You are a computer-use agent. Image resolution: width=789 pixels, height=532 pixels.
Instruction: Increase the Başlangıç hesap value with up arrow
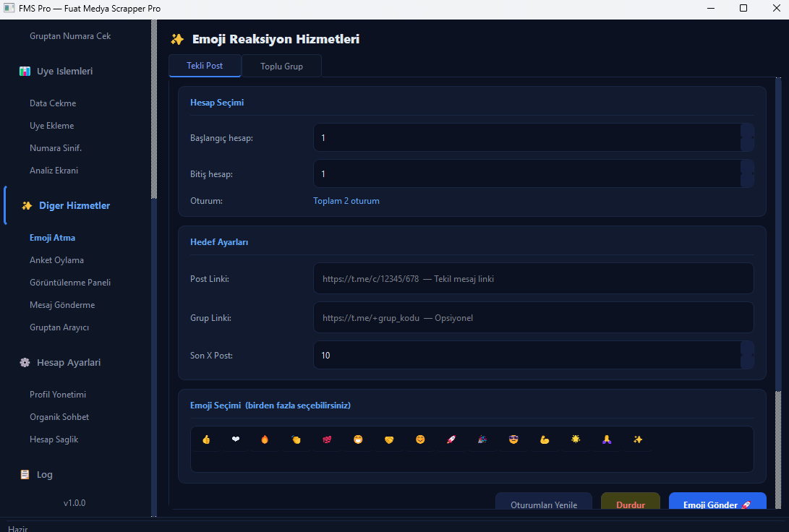(x=747, y=131)
